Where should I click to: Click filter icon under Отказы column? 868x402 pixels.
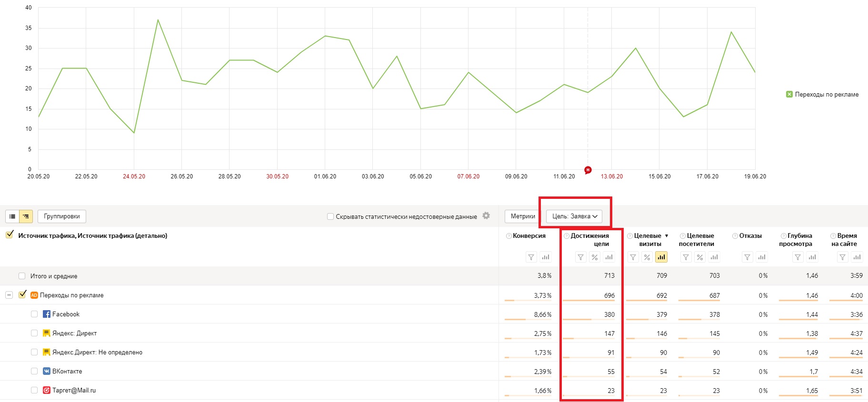[x=747, y=257]
